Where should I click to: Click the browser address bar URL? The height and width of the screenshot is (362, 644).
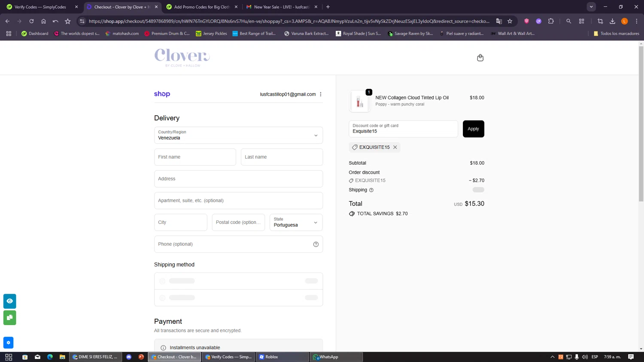click(289, 21)
